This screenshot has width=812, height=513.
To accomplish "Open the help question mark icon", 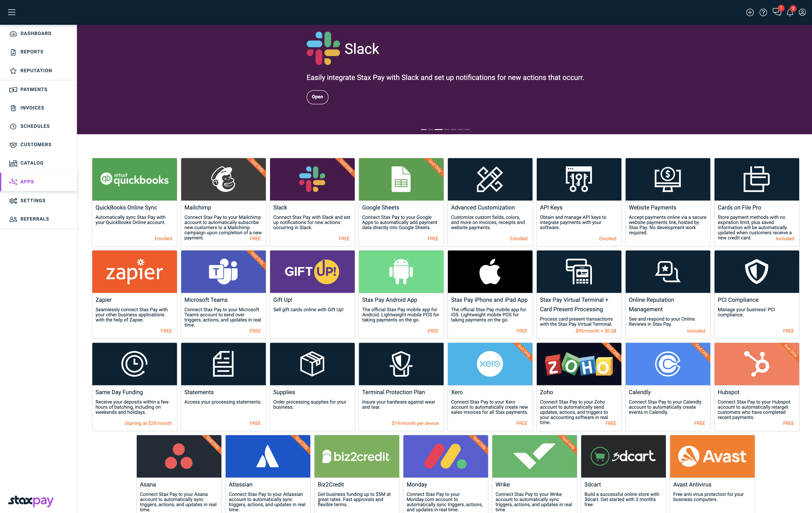I will tap(763, 12).
